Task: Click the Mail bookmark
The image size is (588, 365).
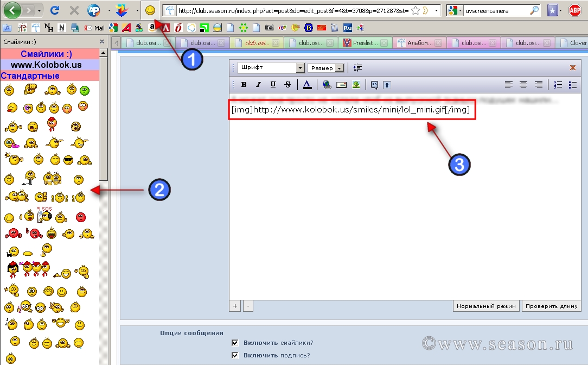Action: click(x=94, y=28)
